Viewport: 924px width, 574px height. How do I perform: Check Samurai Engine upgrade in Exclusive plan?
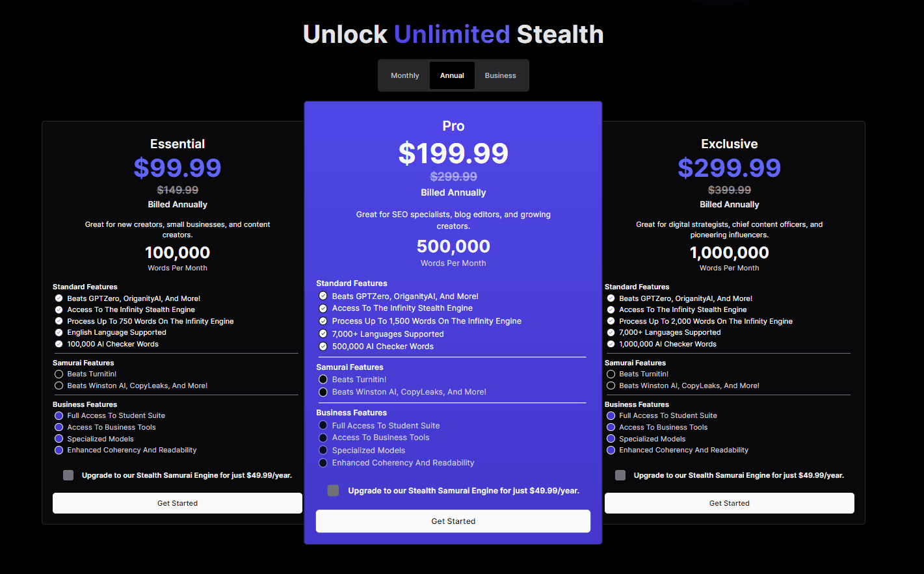pos(620,475)
